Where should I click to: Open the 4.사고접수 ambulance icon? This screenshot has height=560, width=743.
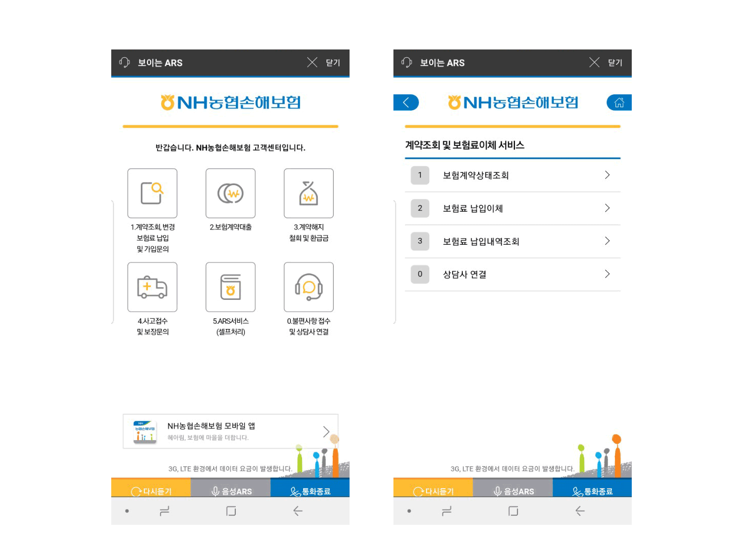click(153, 287)
